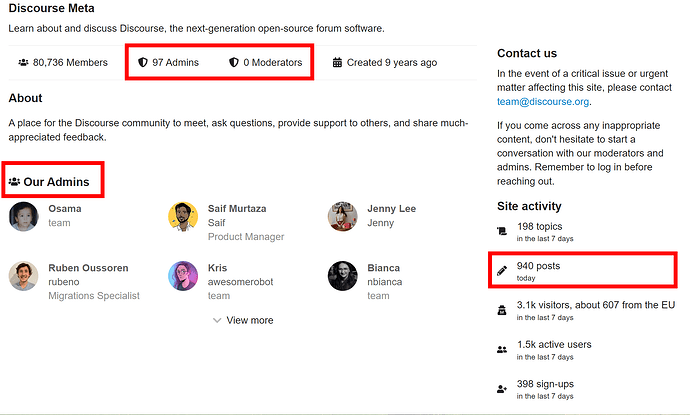Open the Bianca admin name link
The image size is (690, 415).
[x=384, y=268]
